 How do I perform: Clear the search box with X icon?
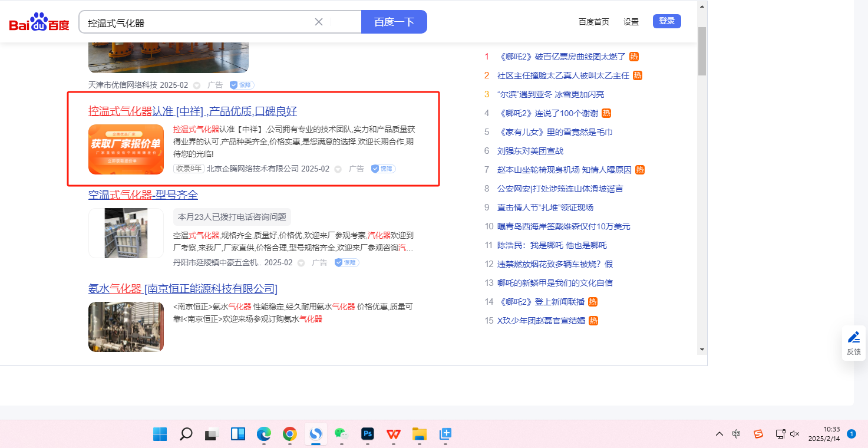tap(319, 22)
